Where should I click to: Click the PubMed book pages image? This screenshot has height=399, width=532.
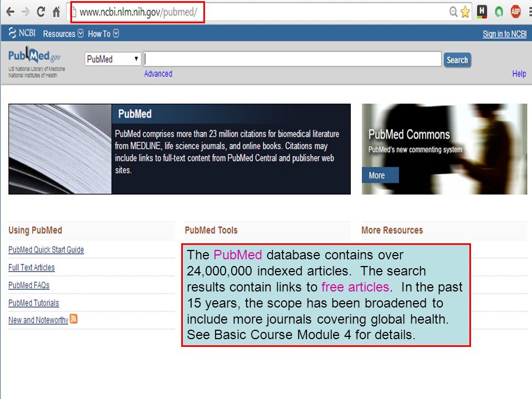(x=60, y=149)
